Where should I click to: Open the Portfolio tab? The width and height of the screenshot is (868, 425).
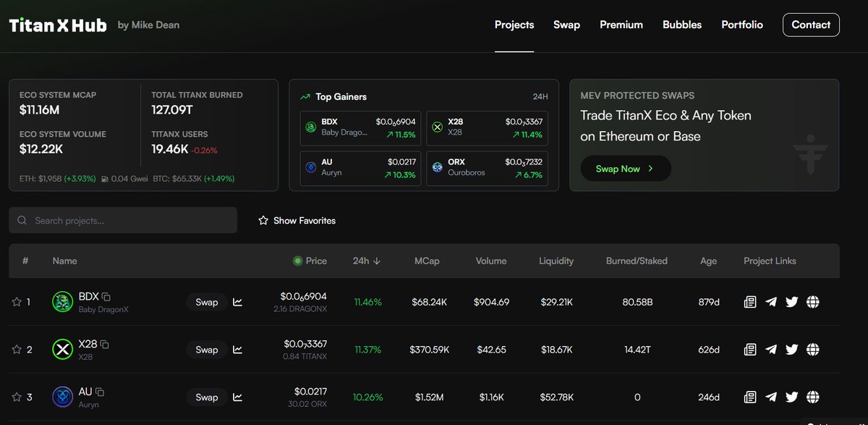click(x=742, y=25)
